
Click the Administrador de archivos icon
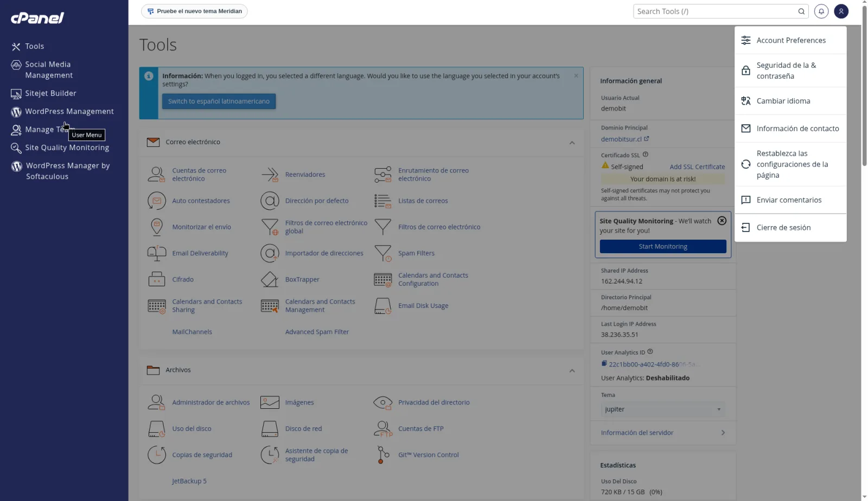pos(156,402)
